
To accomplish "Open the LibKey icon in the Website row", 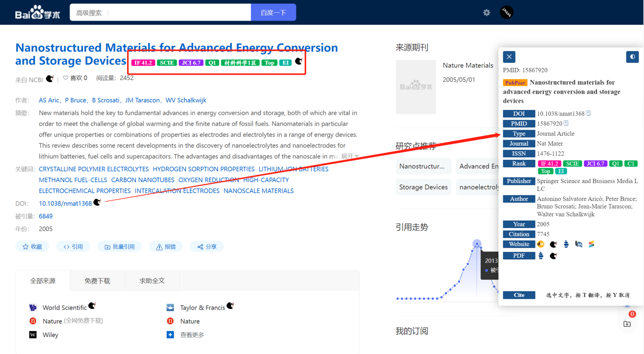I will click(578, 244).
